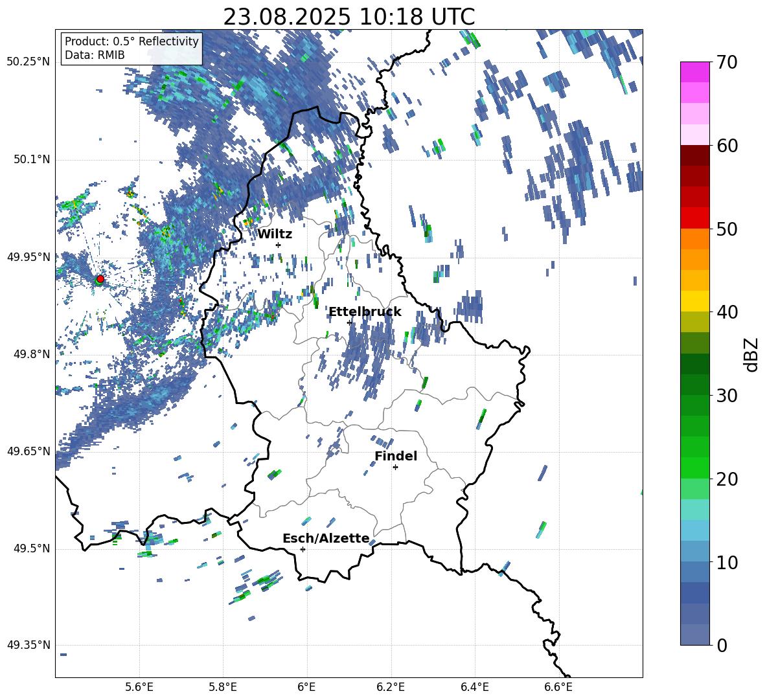This screenshot has height=700, width=767.
Task: Click the 6.4°E longitude label
Action: (474, 687)
